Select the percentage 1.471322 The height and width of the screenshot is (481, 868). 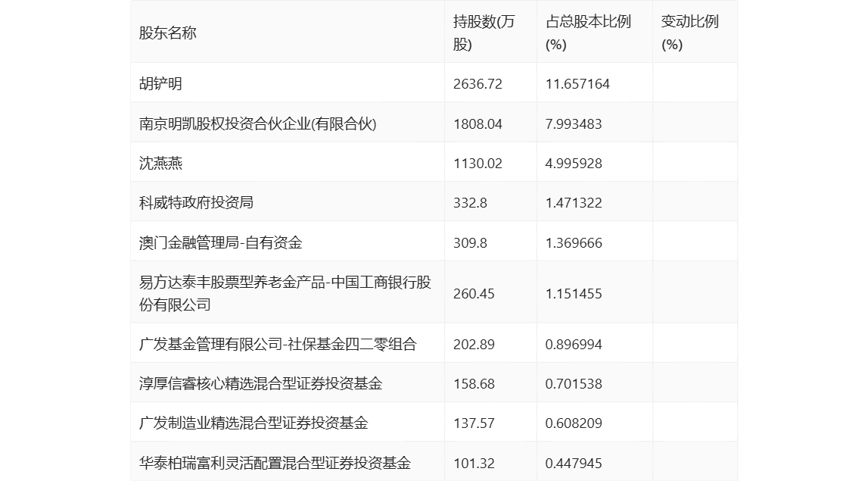(574, 202)
